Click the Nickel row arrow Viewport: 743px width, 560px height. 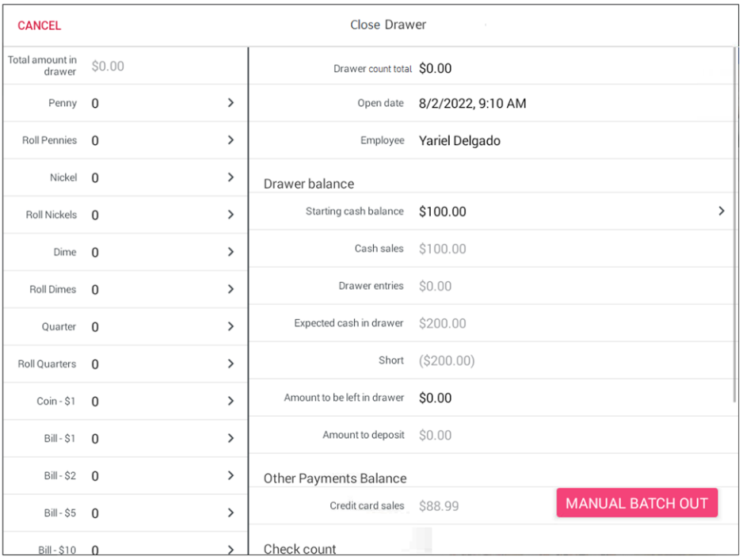pyautogui.click(x=231, y=177)
